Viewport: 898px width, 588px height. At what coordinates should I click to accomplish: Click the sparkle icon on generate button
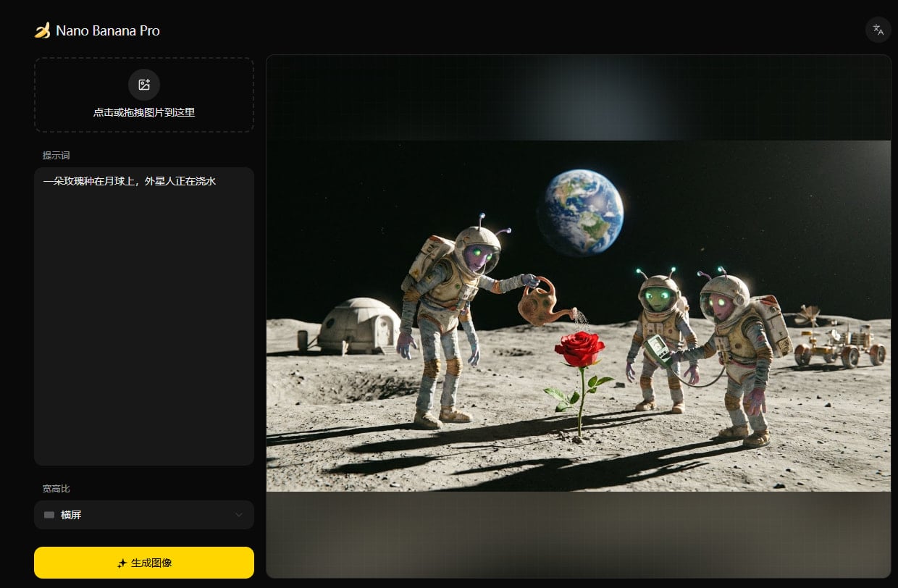click(122, 563)
